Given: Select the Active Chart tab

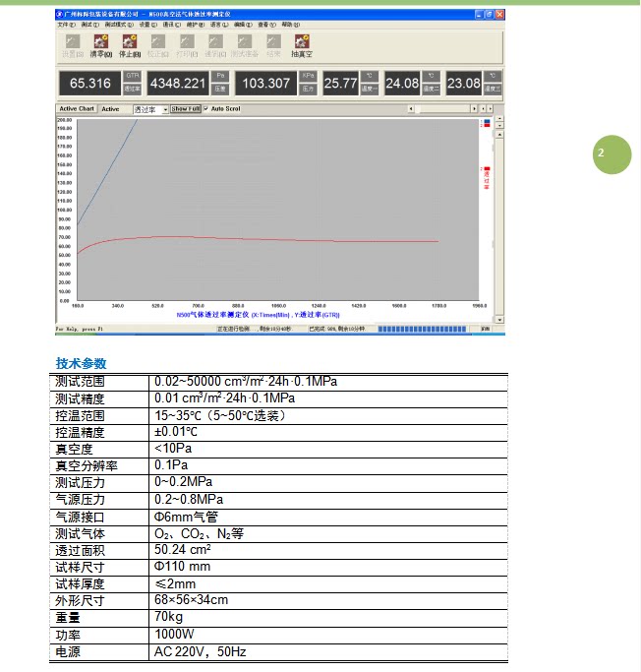Looking at the screenshot, I should pos(77,109).
